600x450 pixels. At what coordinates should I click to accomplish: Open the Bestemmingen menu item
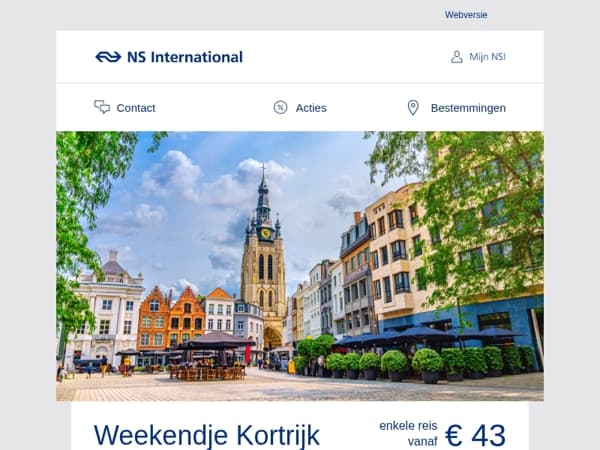468,108
